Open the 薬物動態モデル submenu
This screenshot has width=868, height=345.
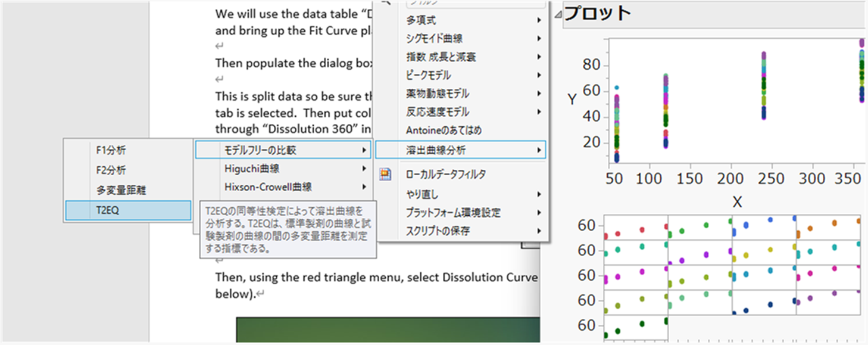tap(461, 94)
